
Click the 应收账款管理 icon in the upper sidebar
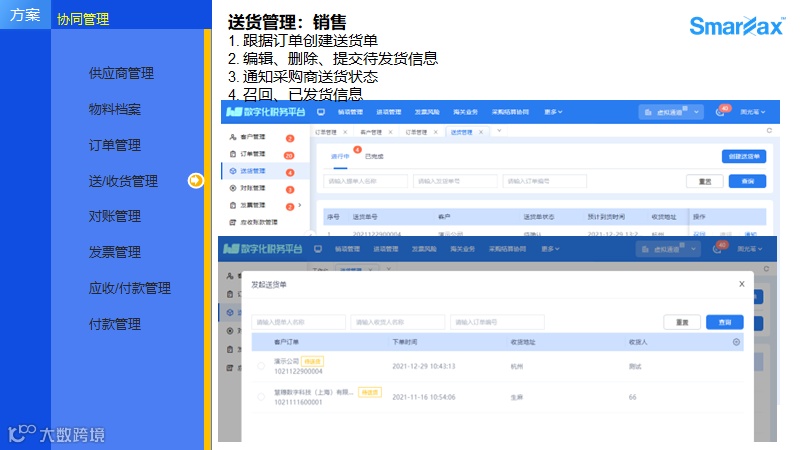(x=233, y=222)
